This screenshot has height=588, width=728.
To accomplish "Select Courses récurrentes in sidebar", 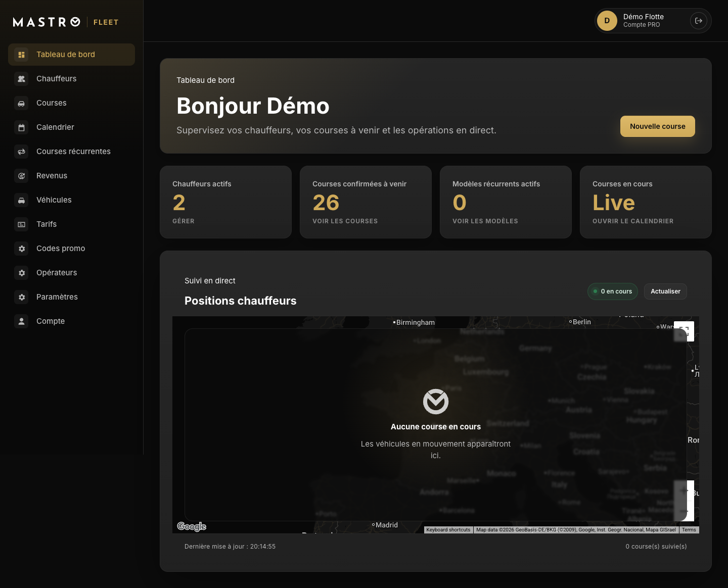I will [x=71, y=152].
